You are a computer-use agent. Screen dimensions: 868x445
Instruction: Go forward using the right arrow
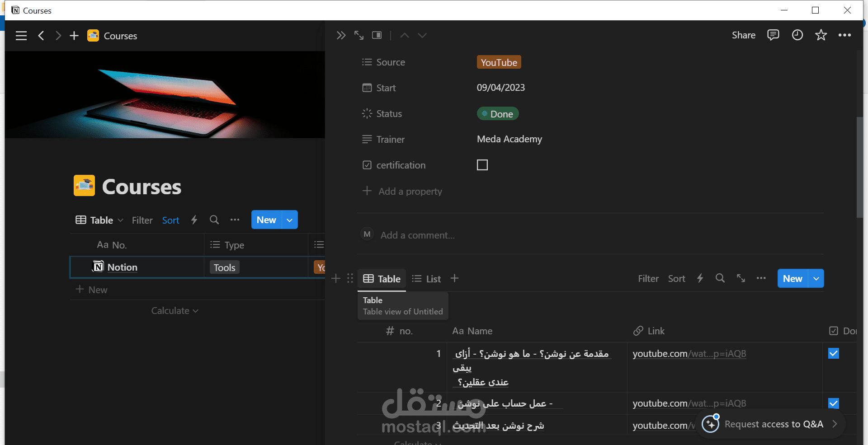pos(58,36)
